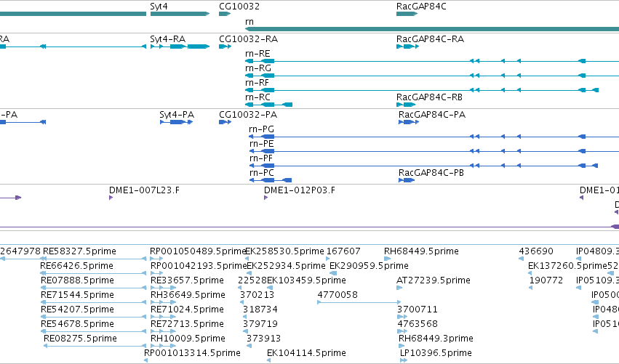The width and height of the screenshot is (619, 364).
Task: Select the RE72713.5prime EST label
Action: (187, 324)
